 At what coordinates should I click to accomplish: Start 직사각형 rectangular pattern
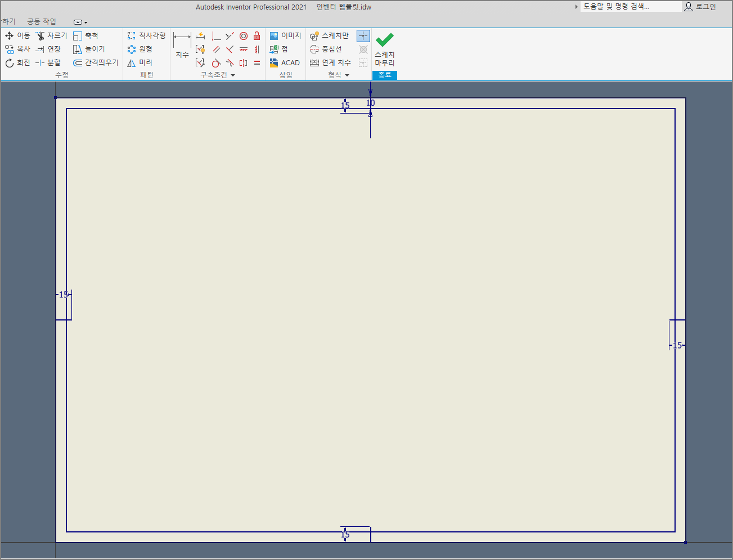146,35
